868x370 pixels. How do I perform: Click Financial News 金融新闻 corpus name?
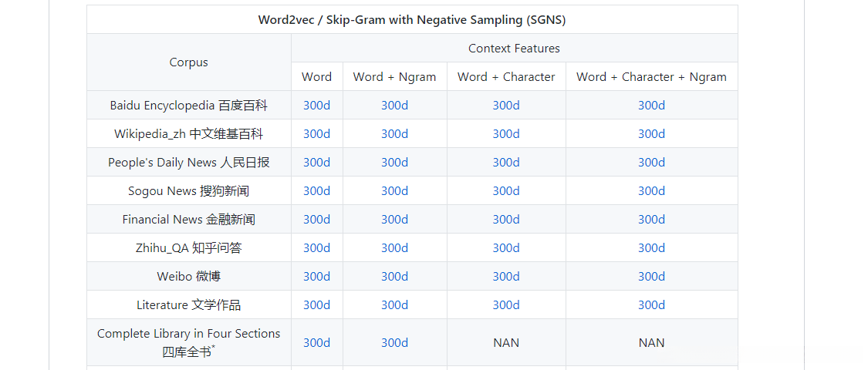(x=189, y=219)
